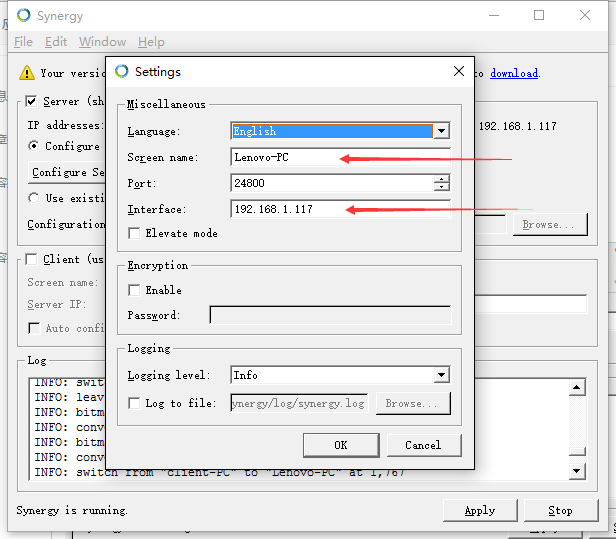This screenshot has width=616, height=539.
Task: Click log scrollbar up arrow
Action: click(577, 387)
